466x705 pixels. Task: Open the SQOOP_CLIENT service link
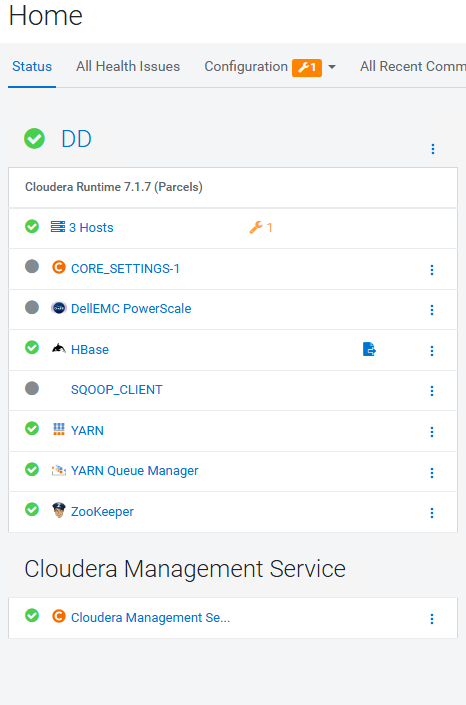pyautogui.click(x=116, y=389)
